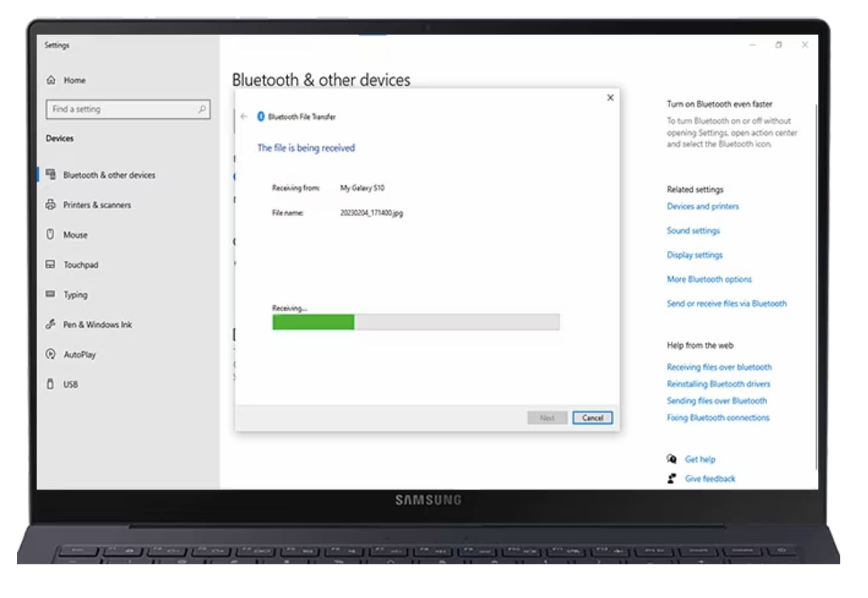Image resolution: width=868 pixels, height=598 pixels.
Task: Click file name 20230204_171400.jpg
Action: [371, 213]
